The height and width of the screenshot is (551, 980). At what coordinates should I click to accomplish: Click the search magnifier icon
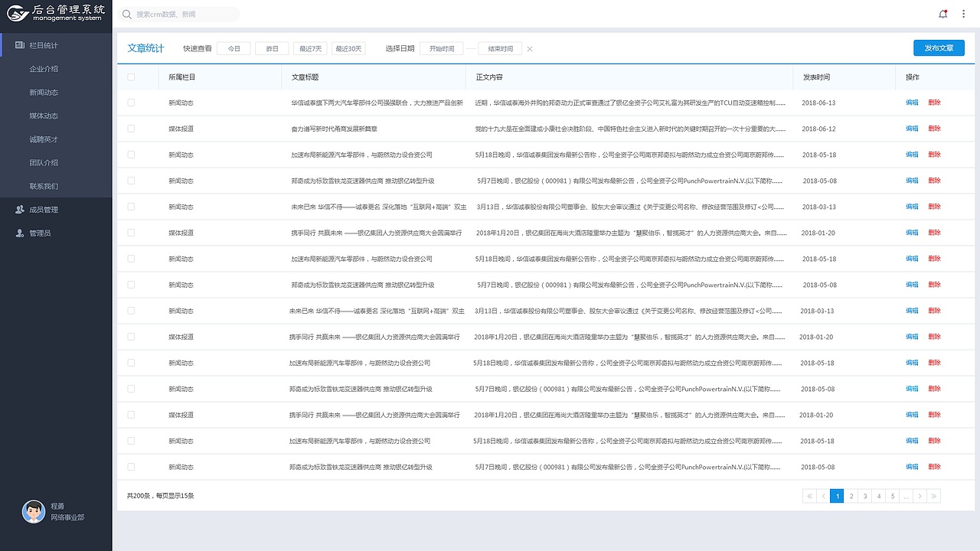(126, 15)
